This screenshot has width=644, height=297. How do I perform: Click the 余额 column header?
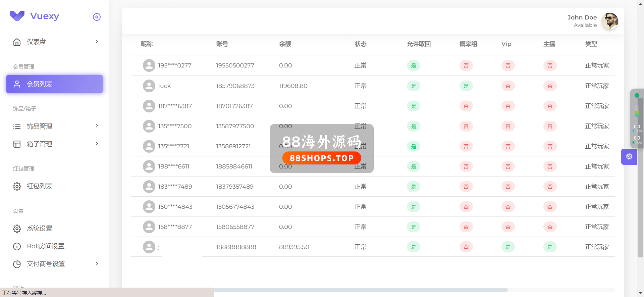tap(285, 44)
